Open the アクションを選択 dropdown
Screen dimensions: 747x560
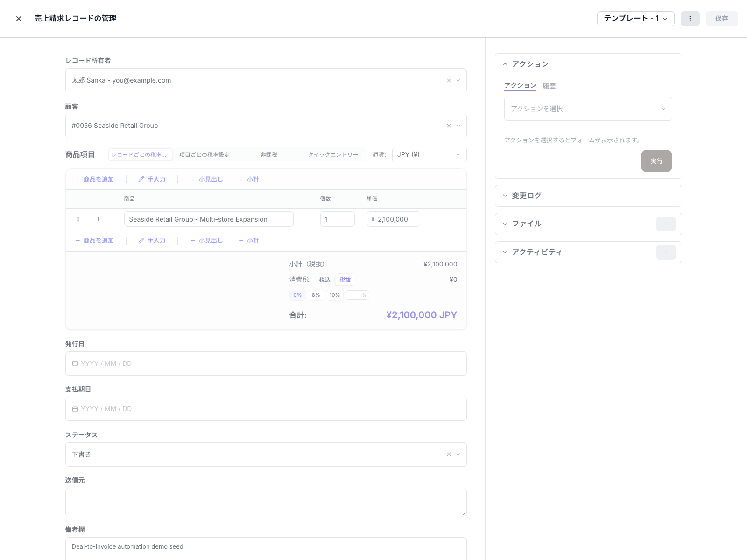pyautogui.click(x=588, y=109)
